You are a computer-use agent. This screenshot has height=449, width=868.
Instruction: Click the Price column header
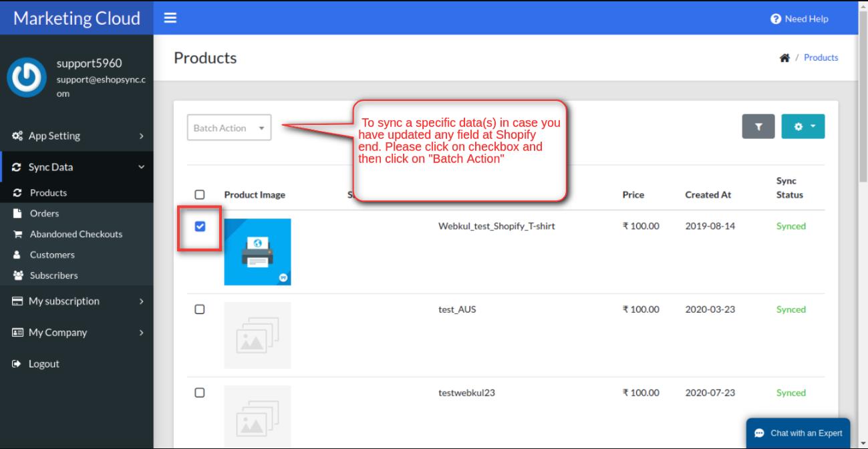pyautogui.click(x=633, y=195)
